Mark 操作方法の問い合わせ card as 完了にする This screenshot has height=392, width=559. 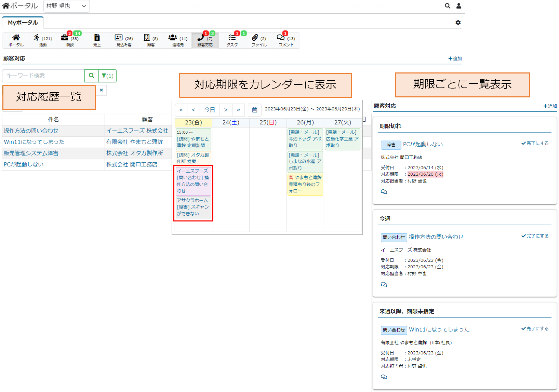click(x=535, y=236)
